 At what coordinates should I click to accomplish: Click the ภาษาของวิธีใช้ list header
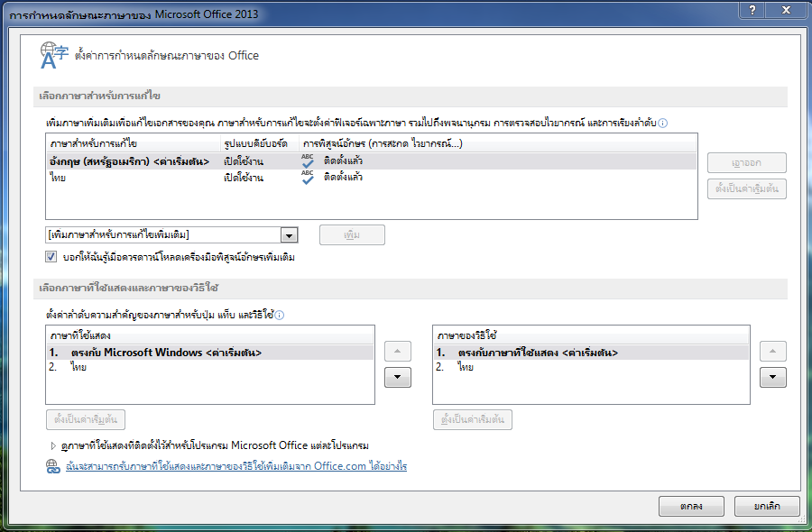(x=591, y=335)
